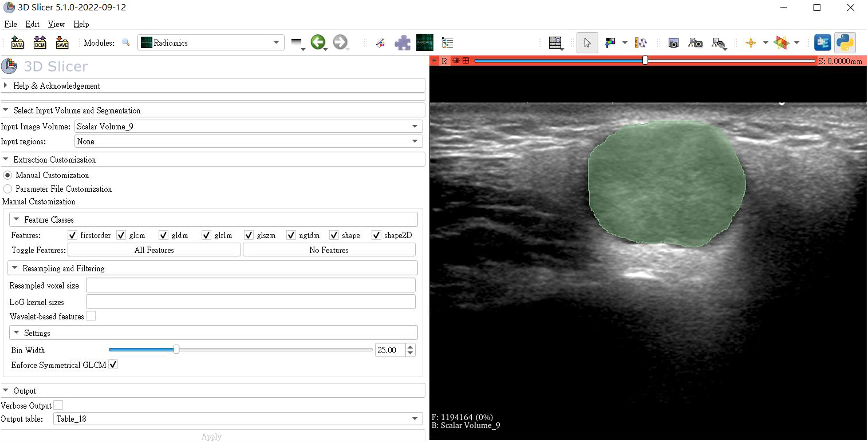Open the Modules Radiomics dropdown

[211, 43]
